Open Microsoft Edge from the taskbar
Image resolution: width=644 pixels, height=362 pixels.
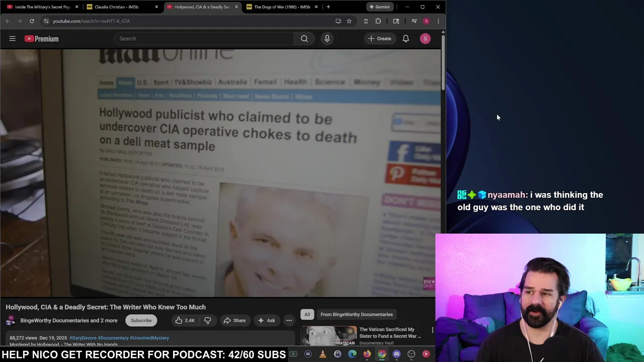click(352, 354)
